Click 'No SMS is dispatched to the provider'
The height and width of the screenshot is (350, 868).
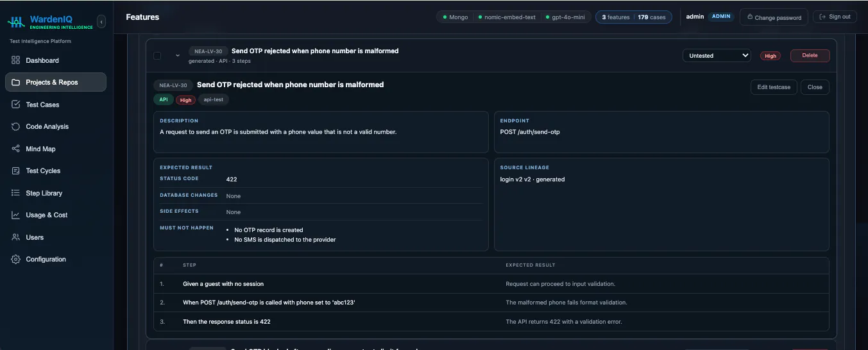pyautogui.click(x=285, y=240)
